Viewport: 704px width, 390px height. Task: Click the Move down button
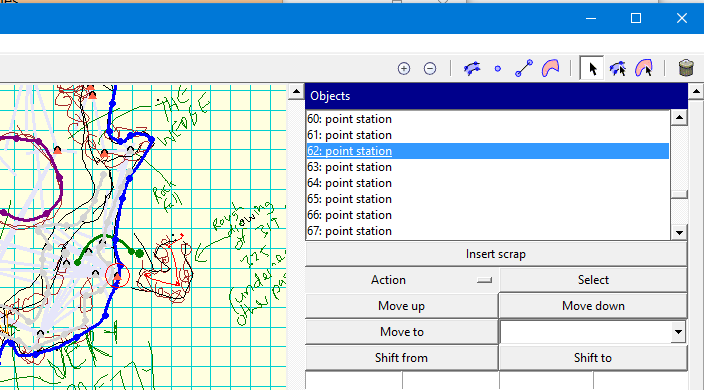593,306
